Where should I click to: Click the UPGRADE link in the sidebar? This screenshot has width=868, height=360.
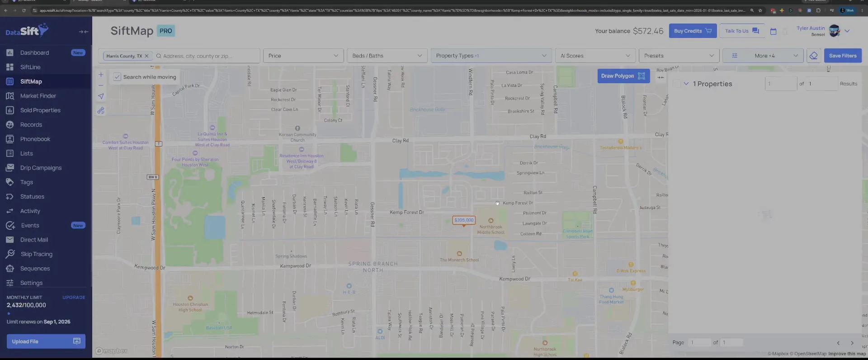(x=74, y=298)
